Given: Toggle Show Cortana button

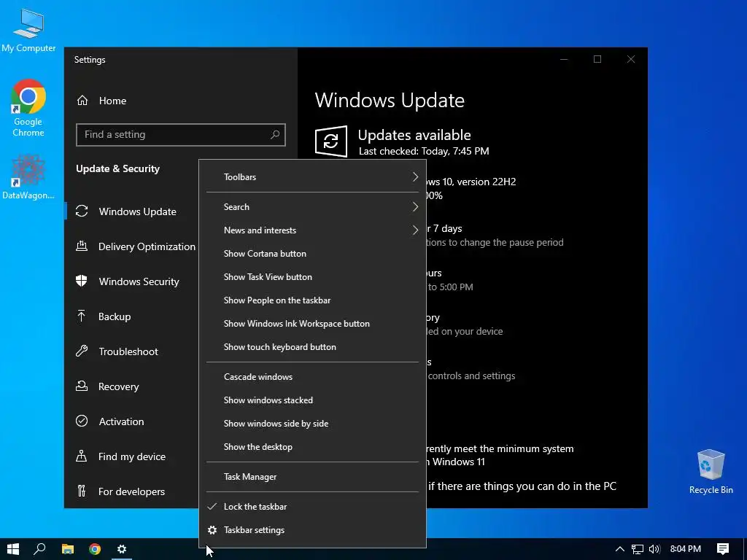Looking at the screenshot, I should 312,254.
